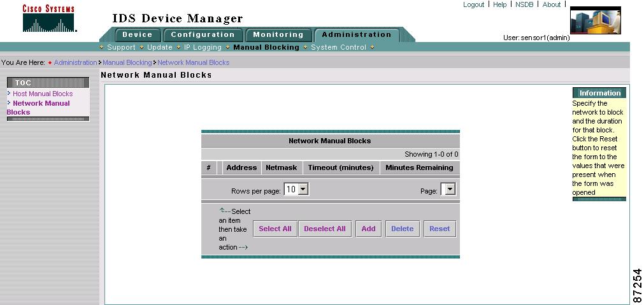Screen dimensions: 644x305
Task: Click the User: sensor1(admin) text
Action: click(x=536, y=38)
